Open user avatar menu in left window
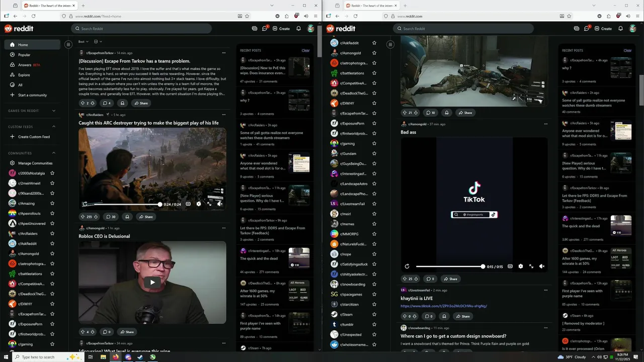Screen dimensions: 644x362 point(311,29)
